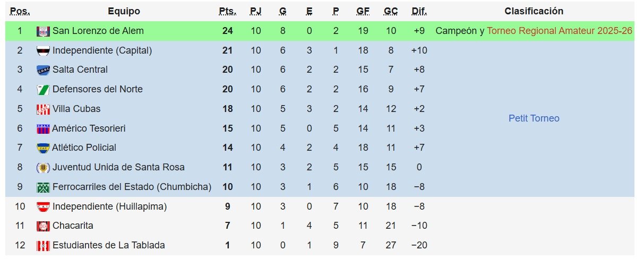
Task: Click the Salta Central team badge
Action: 43,70
